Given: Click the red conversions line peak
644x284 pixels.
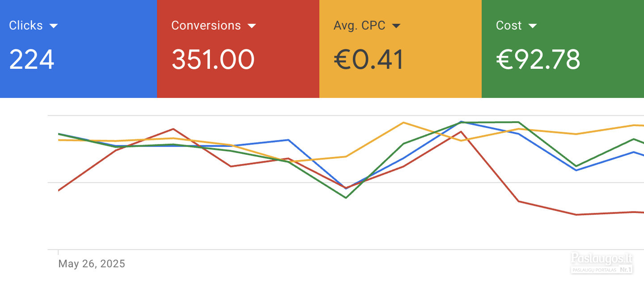Looking at the screenshot, I should click(173, 129).
